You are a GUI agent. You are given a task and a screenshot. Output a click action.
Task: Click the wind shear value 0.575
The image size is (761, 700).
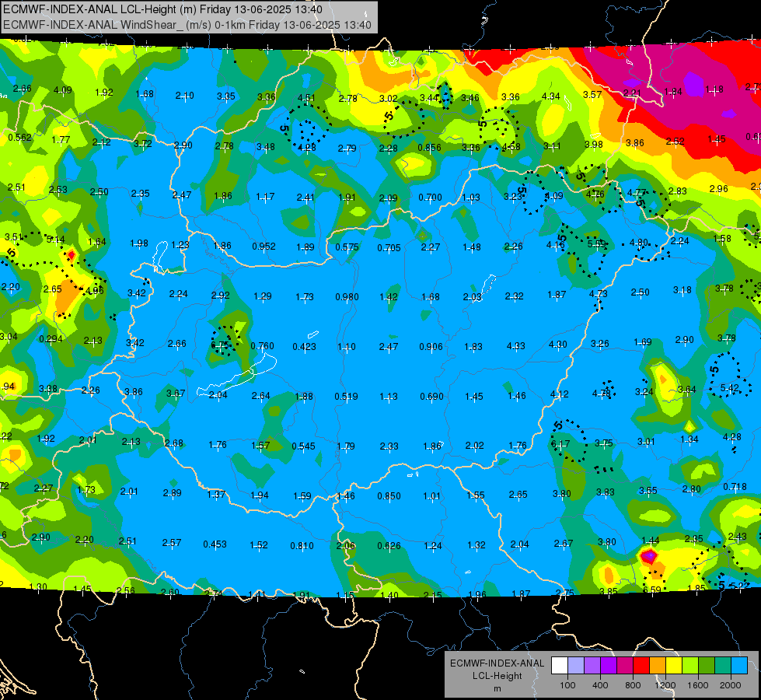347,247
